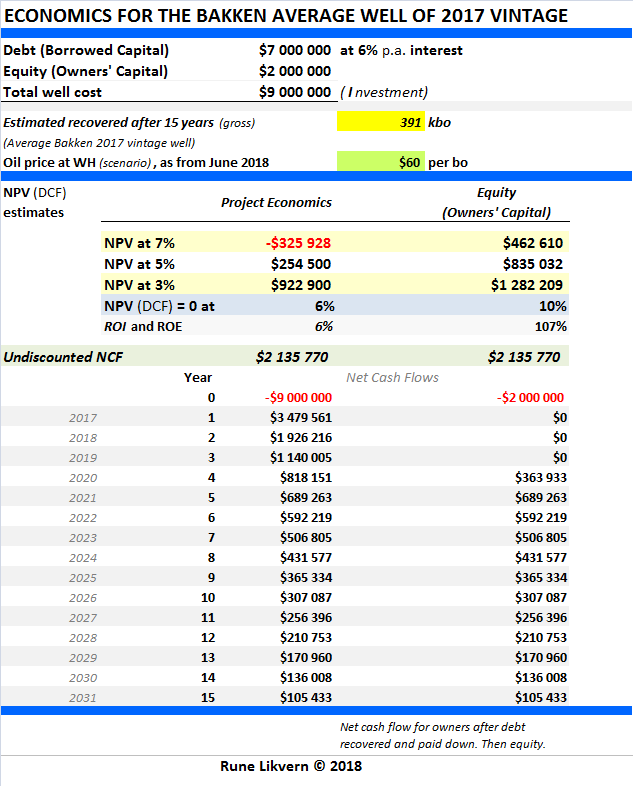This screenshot has height=786, width=633.
Task: Click the equity NPV at 5% value $835 032
Action: (x=531, y=264)
